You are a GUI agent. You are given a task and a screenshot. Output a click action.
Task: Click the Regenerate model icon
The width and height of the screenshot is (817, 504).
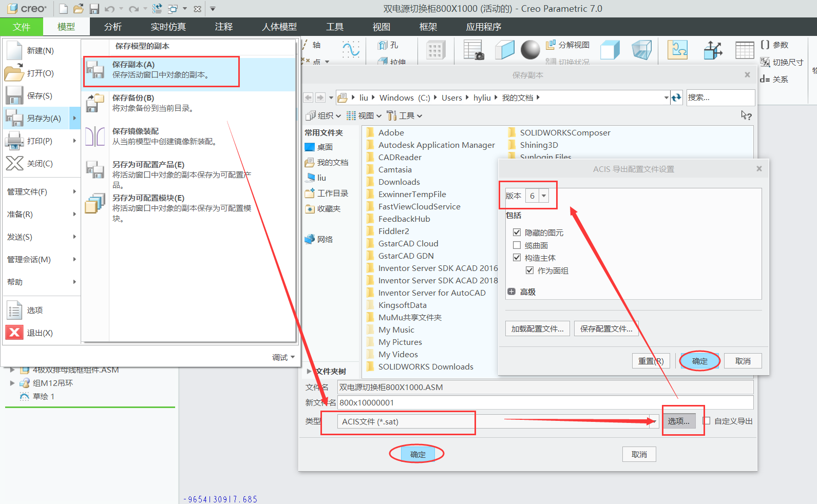[157, 9]
